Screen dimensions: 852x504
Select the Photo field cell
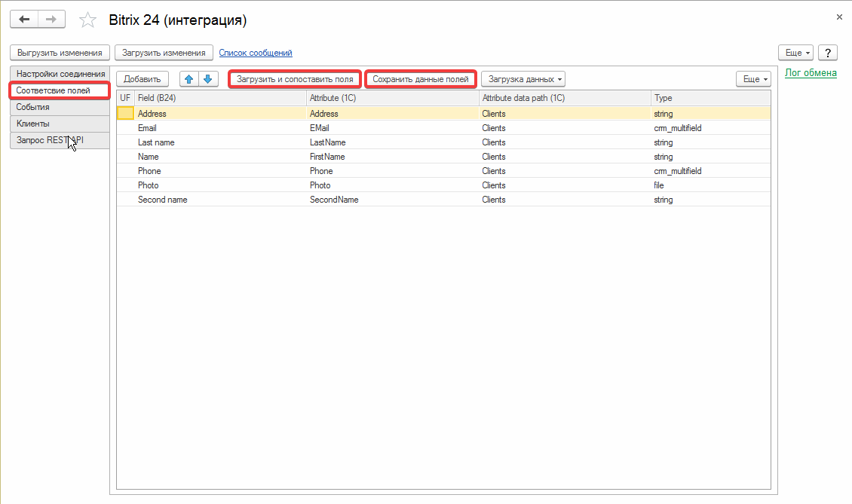220,185
